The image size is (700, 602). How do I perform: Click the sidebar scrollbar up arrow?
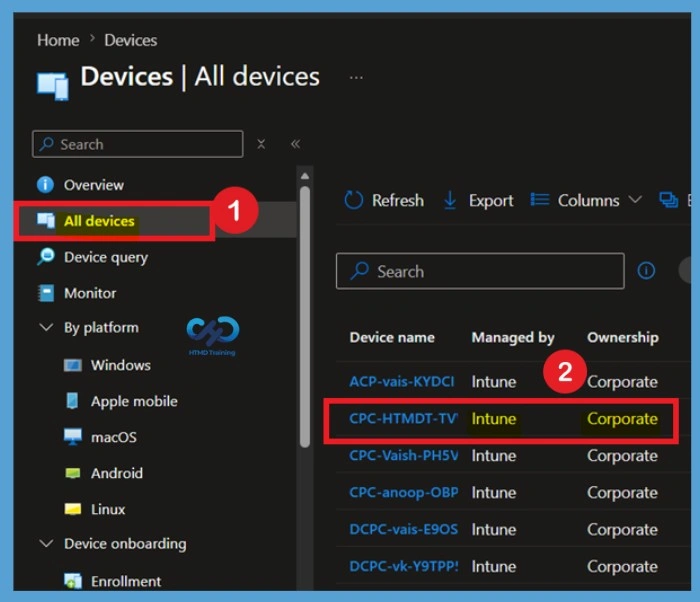(305, 176)
